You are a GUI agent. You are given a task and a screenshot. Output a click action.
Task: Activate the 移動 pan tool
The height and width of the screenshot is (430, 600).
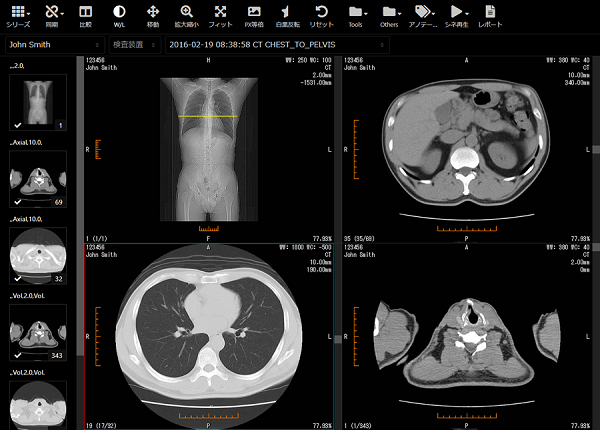(x=153, y=16)
